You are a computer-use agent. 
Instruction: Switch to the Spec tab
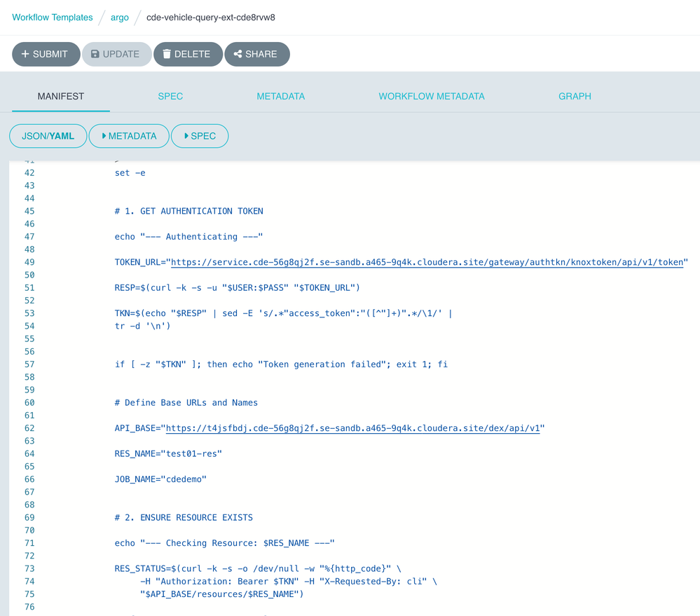(170, 97)
